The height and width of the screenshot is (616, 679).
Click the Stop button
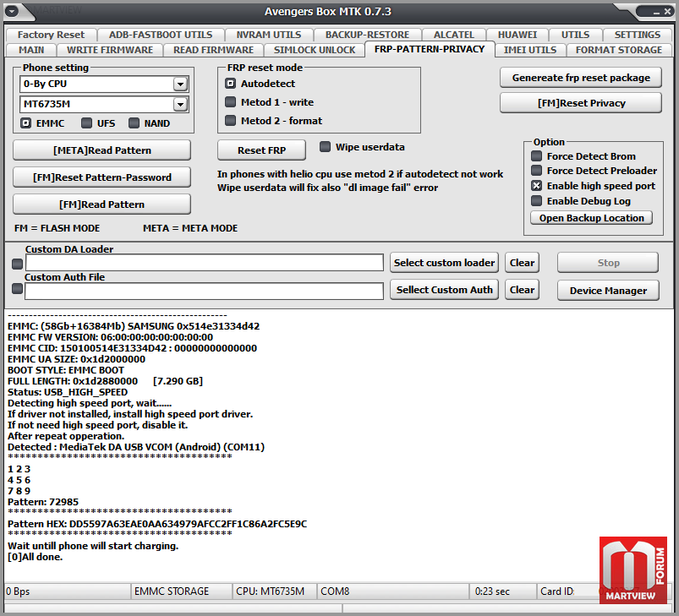tap(608, 263)
